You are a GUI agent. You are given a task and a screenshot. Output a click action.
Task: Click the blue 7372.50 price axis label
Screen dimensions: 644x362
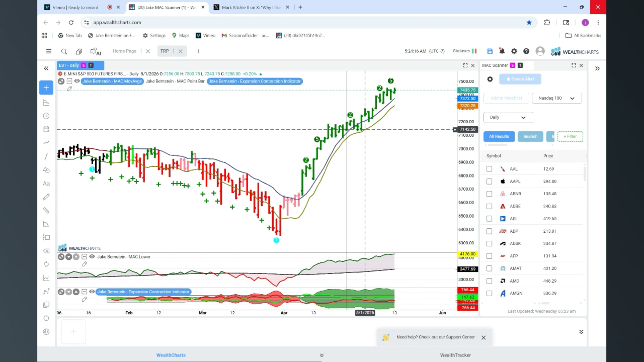tap(467, 99)
